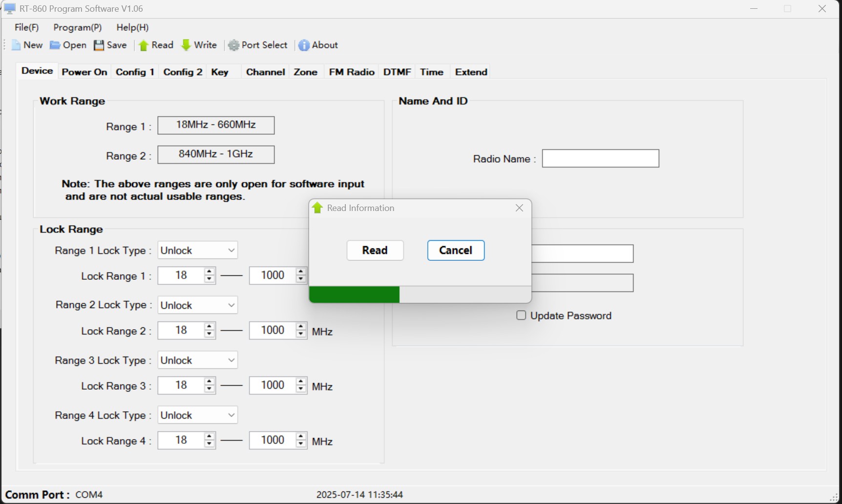The height and width of the screenshot is (504, 842).
Task: Switch to the FM Radio tab
Action: (352, 72)
